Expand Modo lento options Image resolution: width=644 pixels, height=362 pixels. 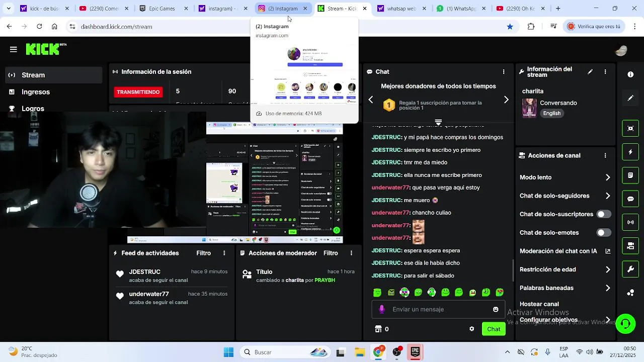click(608, 177)
